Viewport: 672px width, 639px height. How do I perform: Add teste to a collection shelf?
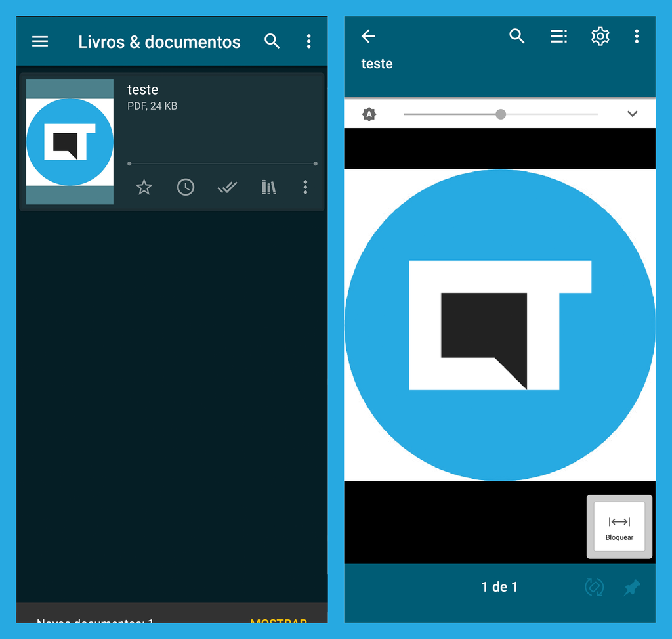coord(268,187)
